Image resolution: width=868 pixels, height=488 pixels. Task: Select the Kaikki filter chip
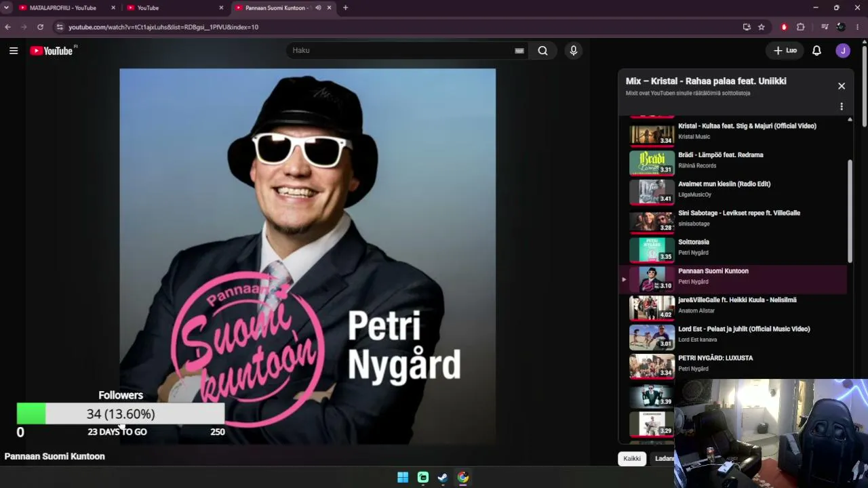click(x=632, y=459)
